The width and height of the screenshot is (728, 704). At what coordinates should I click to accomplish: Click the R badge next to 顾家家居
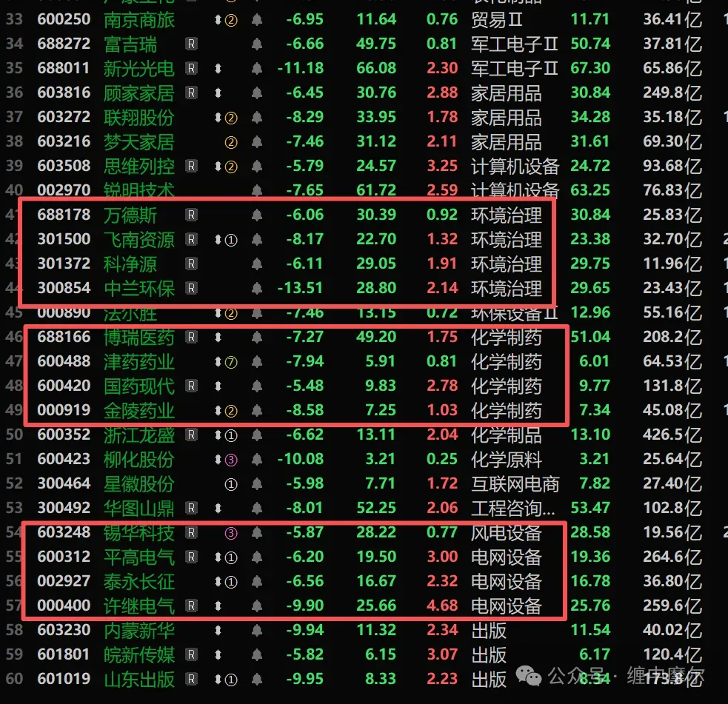coord(191,93)
